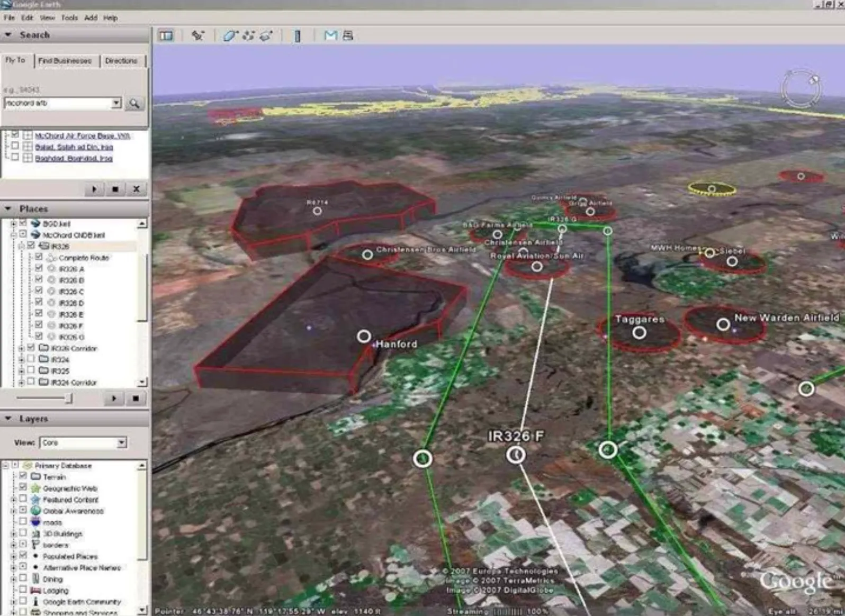845x616 pixels.
Task: Collapse the Layers panel triangle
Action: [x=8, y=418]
